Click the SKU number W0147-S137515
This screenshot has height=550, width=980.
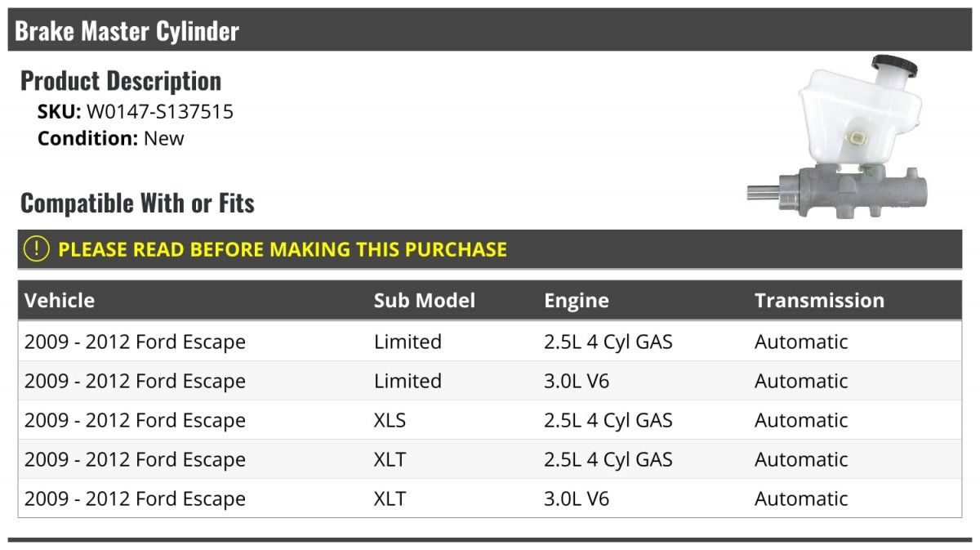tap(160, 112)
